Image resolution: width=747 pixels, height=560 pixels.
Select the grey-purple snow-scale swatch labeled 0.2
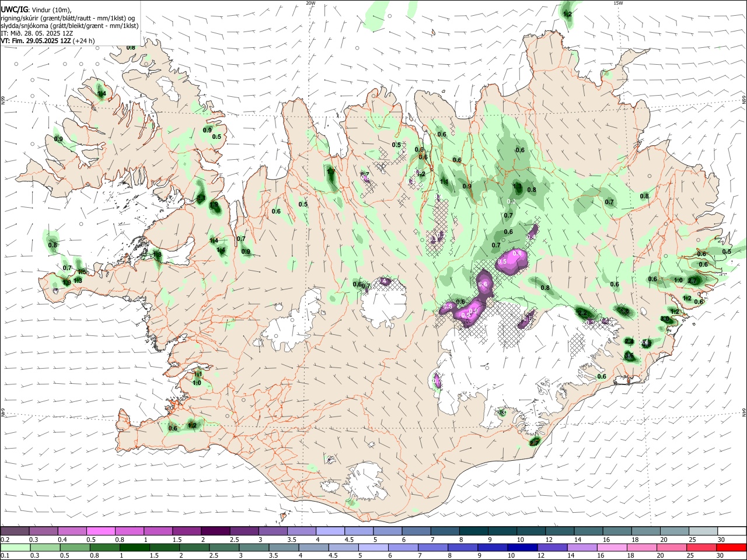coord(15,531)
